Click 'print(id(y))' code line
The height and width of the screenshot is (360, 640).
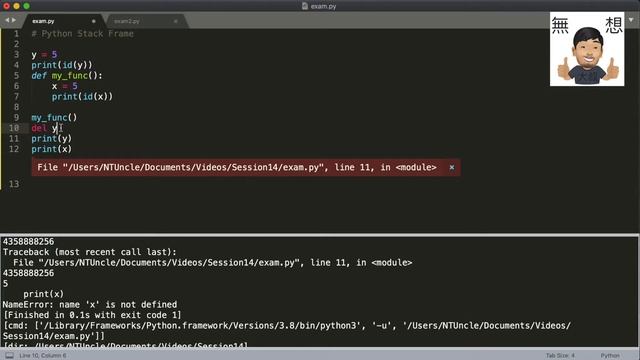(x=62, y=65)
